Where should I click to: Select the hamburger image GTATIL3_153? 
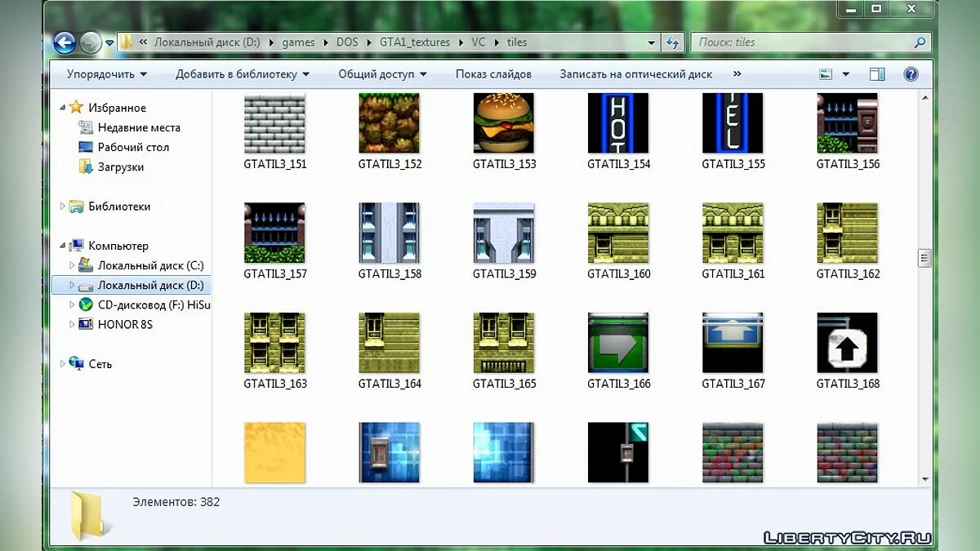(504, 123)
